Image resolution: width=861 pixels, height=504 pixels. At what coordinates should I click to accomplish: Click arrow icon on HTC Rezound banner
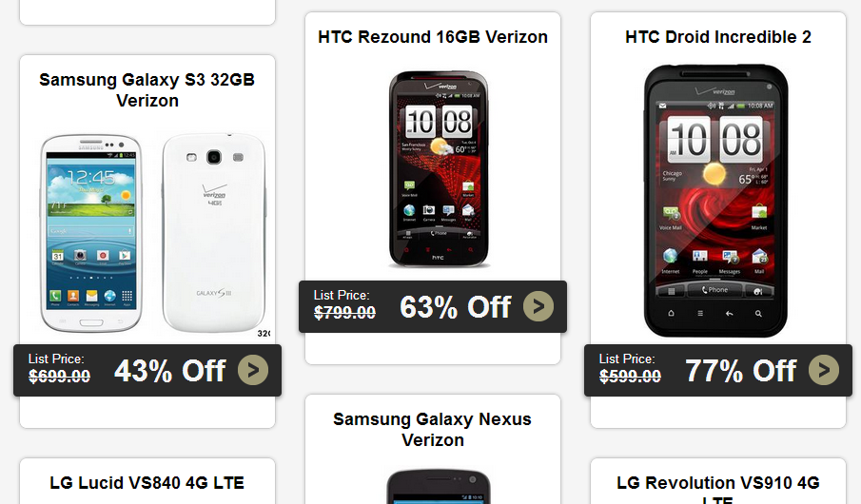coord(538,306)
